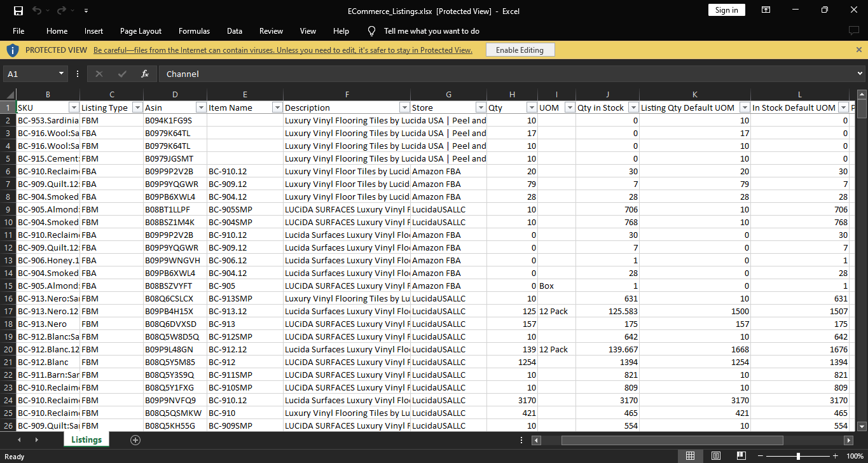Click the Sign in button
868x463 pixels.
tap(726, 10)
